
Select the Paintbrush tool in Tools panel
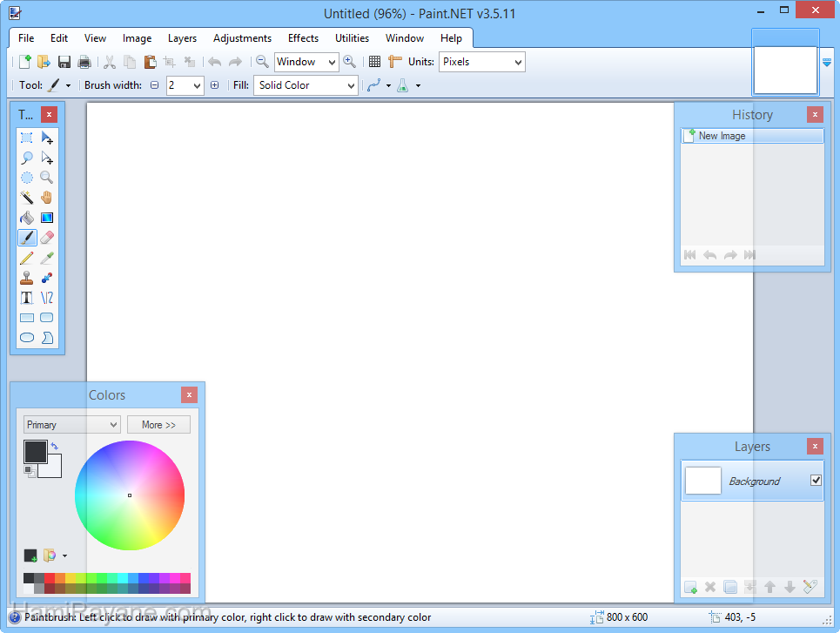27,238
